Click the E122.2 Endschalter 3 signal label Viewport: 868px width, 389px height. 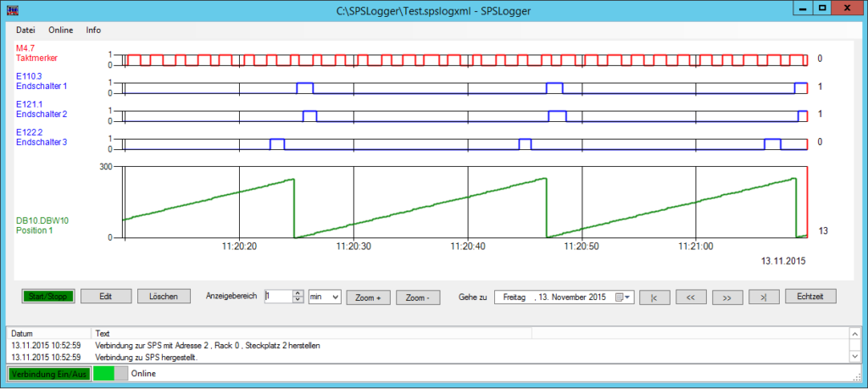[x=42, y=138]
